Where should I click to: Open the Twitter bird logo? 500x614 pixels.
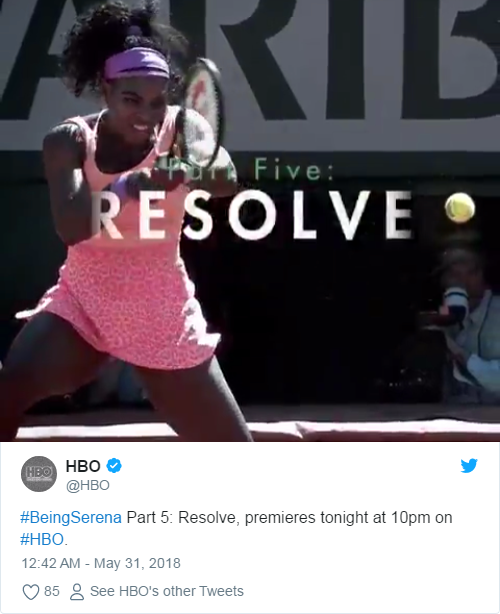[x=469, y=466]
